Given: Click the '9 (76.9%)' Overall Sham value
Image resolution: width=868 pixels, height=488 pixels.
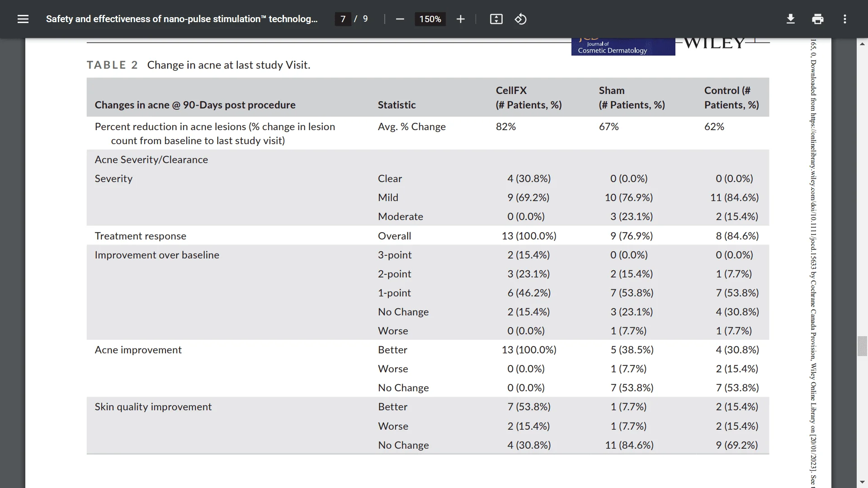Looking at the screenshot, I should [632, 236].
